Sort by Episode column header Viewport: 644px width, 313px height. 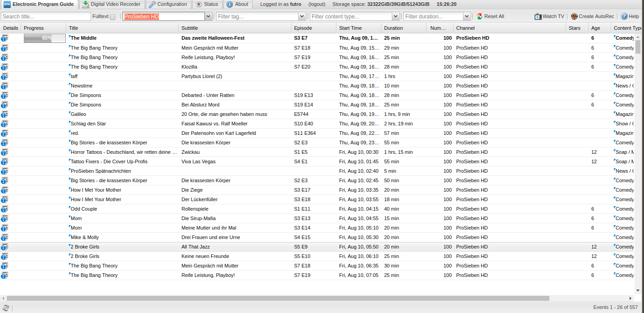pos(314,28)
